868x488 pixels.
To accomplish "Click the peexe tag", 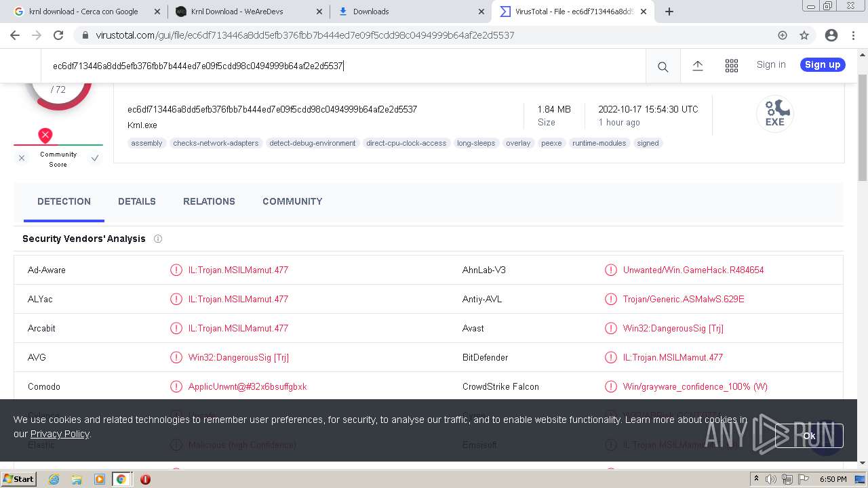I will point(551,143).
